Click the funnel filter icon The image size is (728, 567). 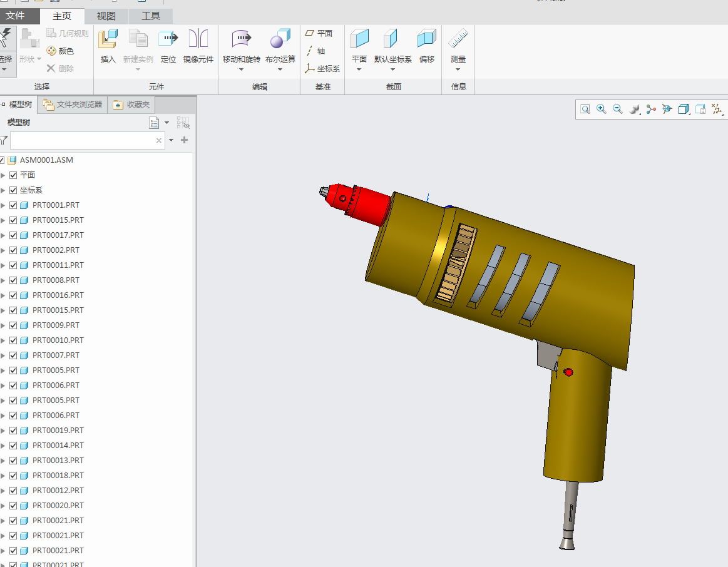(4, 140)
